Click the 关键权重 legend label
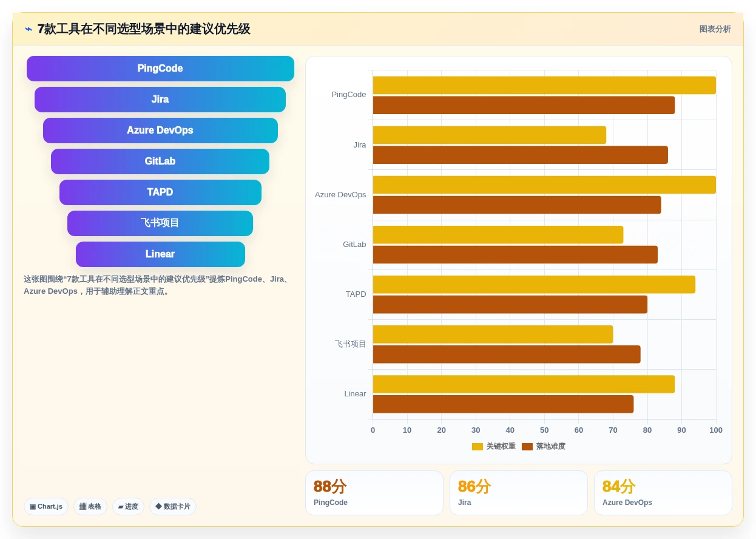756x539 pixels. [501, 446]
